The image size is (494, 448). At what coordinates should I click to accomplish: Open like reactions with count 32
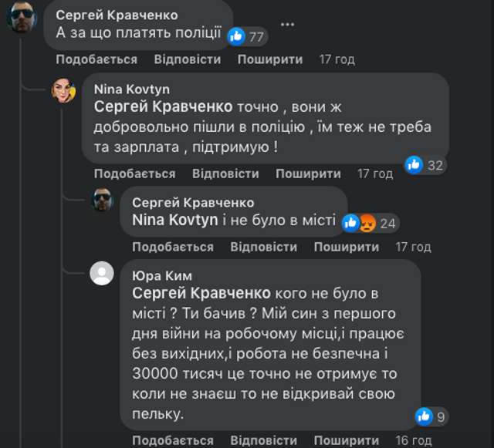(425, 164)
